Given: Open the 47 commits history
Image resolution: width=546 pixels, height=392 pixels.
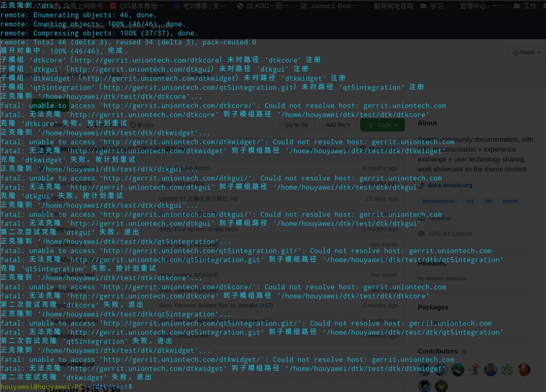Looking at the screenshot, I should click(378, 149).
